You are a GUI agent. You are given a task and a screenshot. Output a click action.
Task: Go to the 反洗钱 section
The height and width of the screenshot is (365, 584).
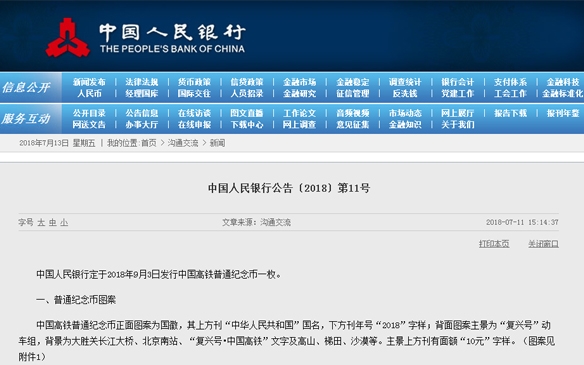pyautogui.click(x=405, y=93)
